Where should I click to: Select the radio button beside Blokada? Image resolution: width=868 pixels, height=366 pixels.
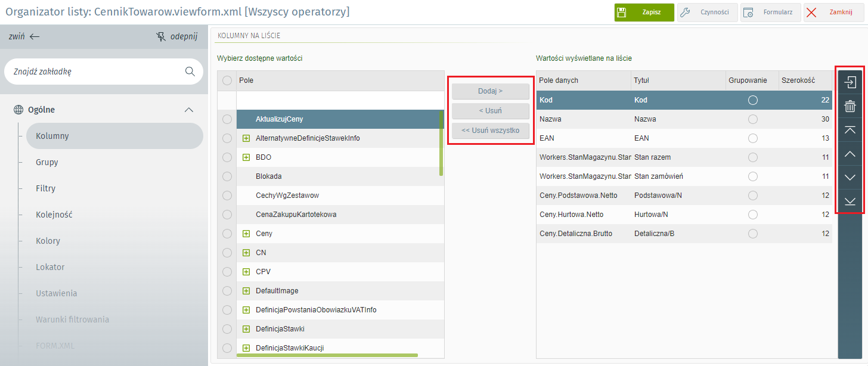pyautogui.click(x=227, y=176)
